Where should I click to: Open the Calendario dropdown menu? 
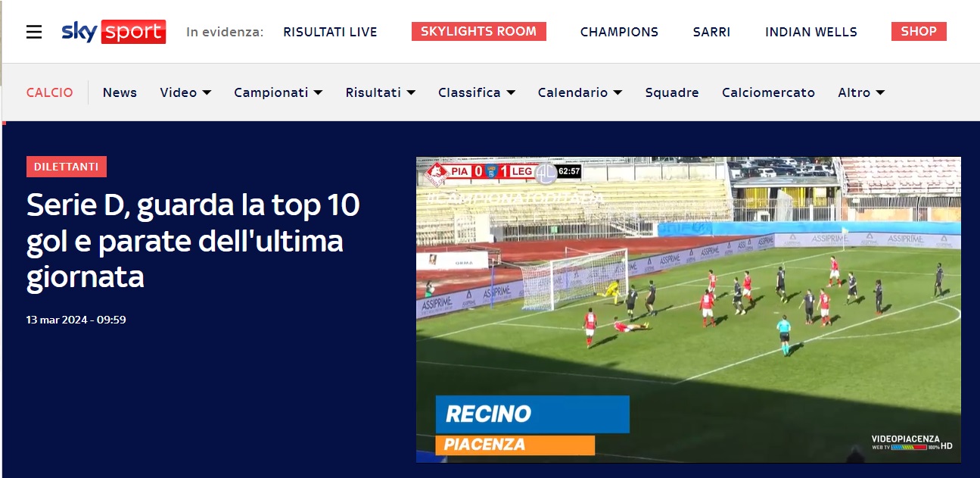coord(580,92)
